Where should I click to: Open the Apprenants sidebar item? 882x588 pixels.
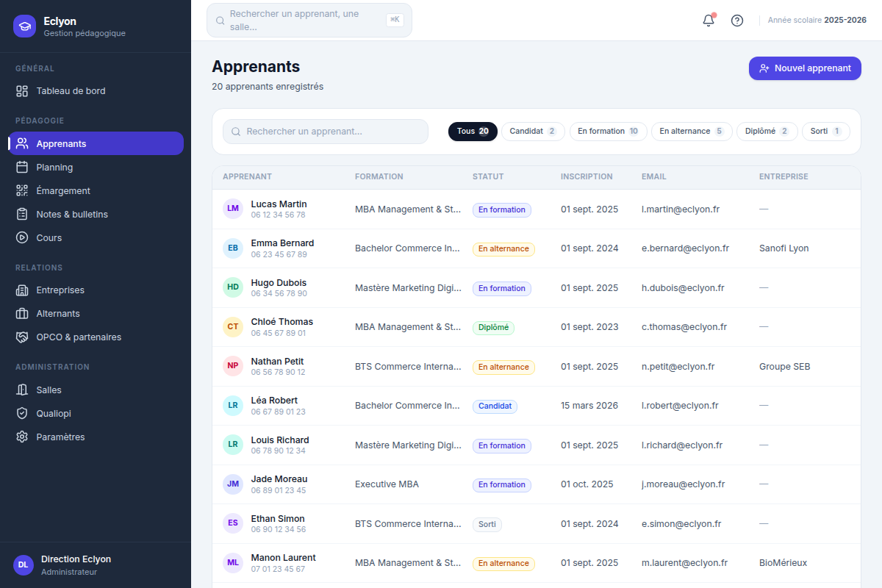[96, 143]
